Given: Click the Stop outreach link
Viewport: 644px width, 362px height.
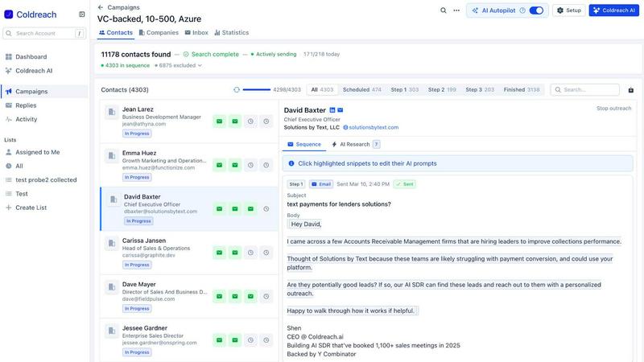Looking at the screenshot, I should (x=613, y=108).
